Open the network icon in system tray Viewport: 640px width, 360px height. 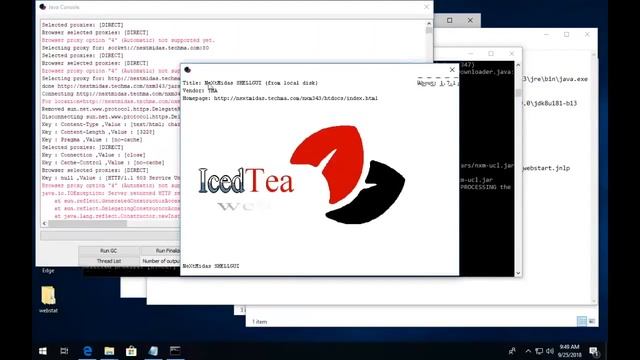point(539,351)
